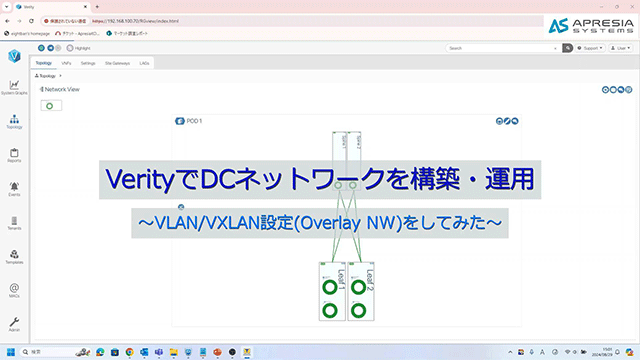Click the search magnifier button

coord(567,48)
